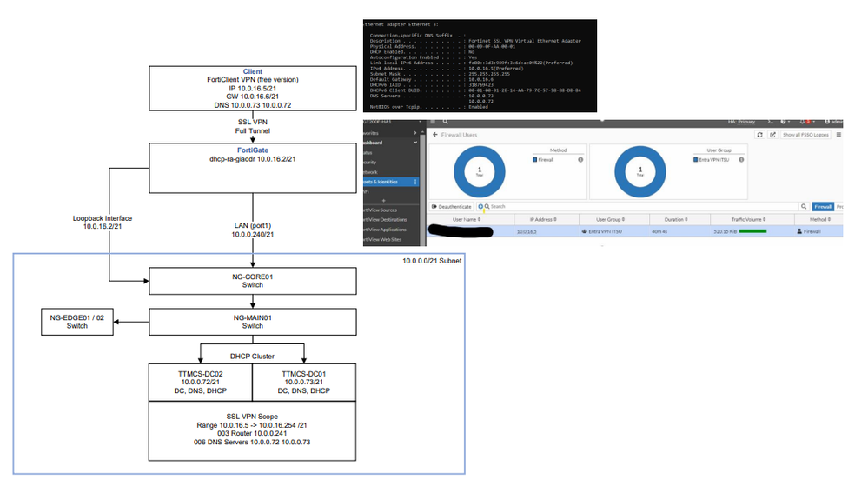Open FortiView Applications in sidebar
The height and width of the screenshot is (480, 868).
(x=390, y=230)
